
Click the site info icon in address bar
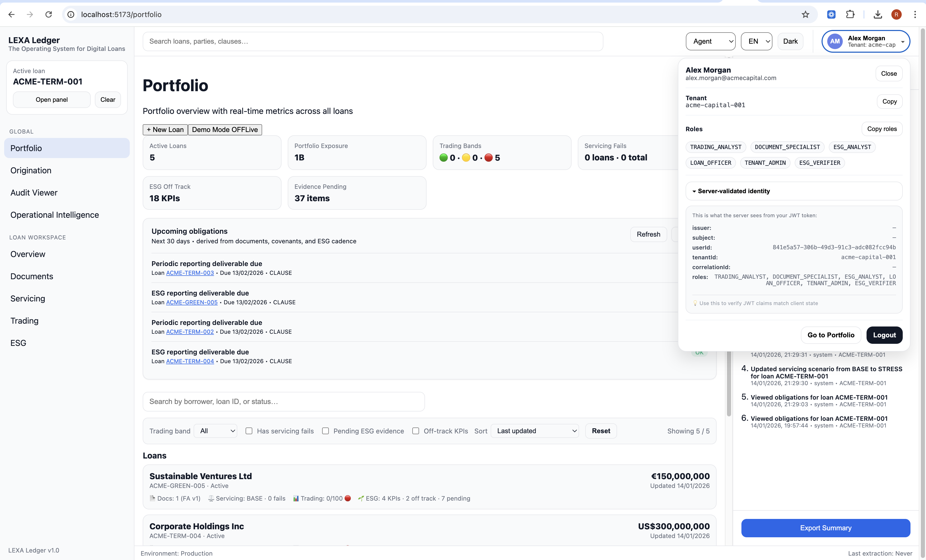click(x=71, y=14)
